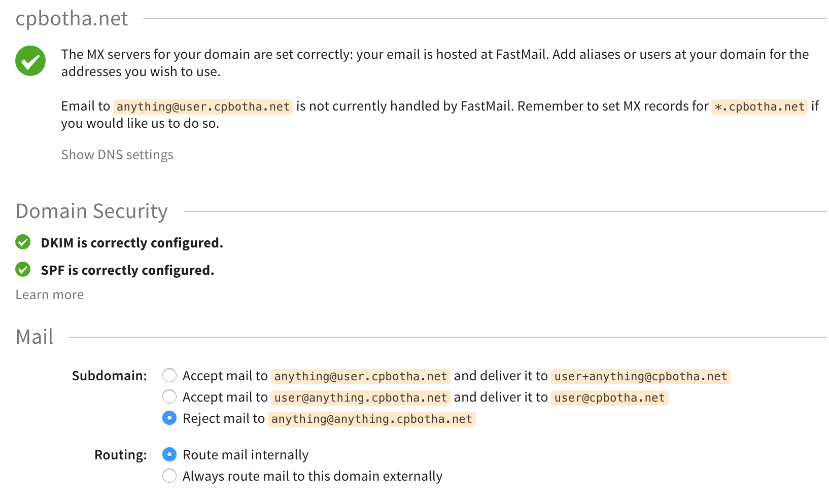This screenshot has width=829, height=504.
Task: Click the large green MX checkmark icon
Action: (x=30, y=61)
